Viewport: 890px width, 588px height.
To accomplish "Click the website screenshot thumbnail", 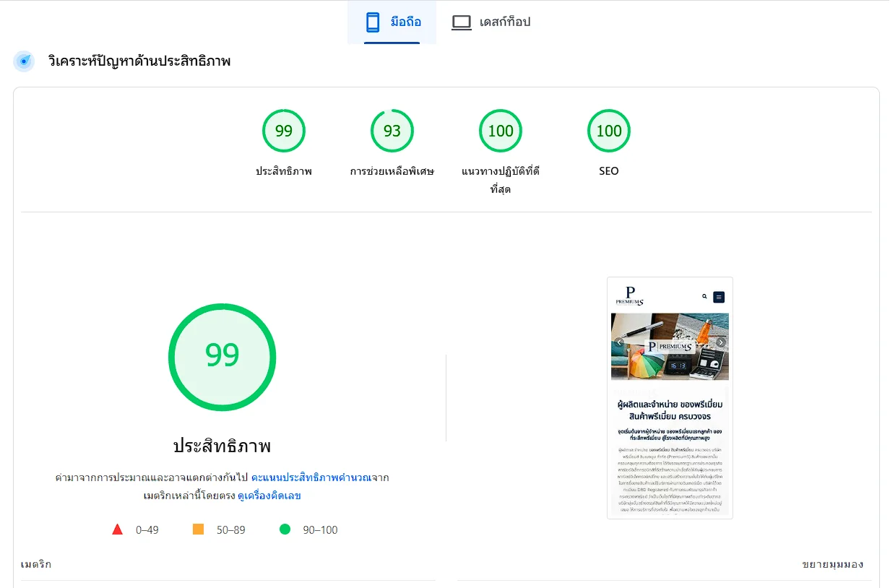I will coord(670,397).
